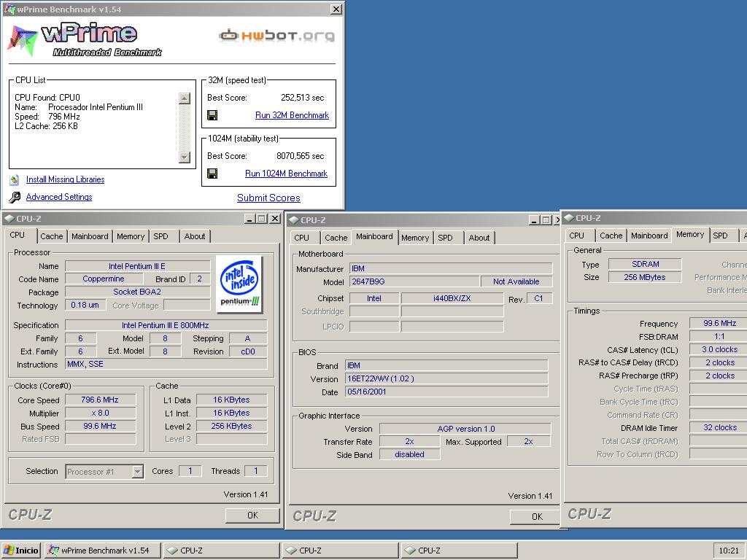Open Advanced Settings link
747x560 pixels.
tap(59, 197)
